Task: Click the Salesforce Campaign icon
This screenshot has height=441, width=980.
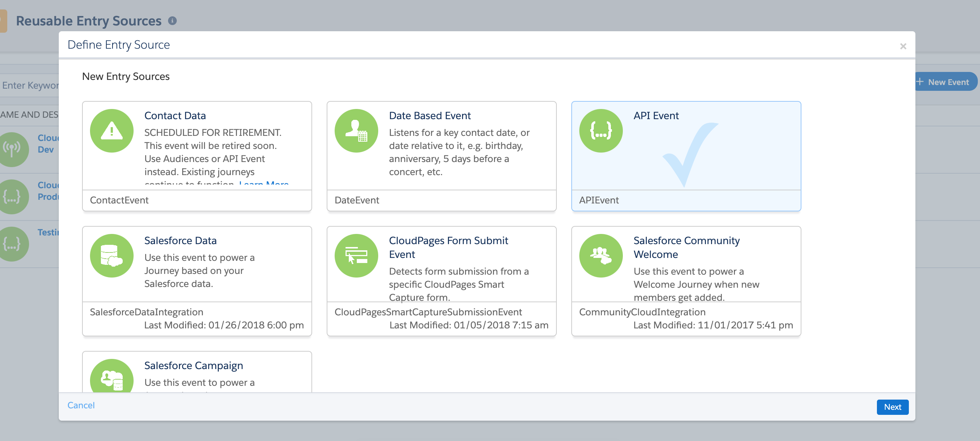Action: point(111,376)
